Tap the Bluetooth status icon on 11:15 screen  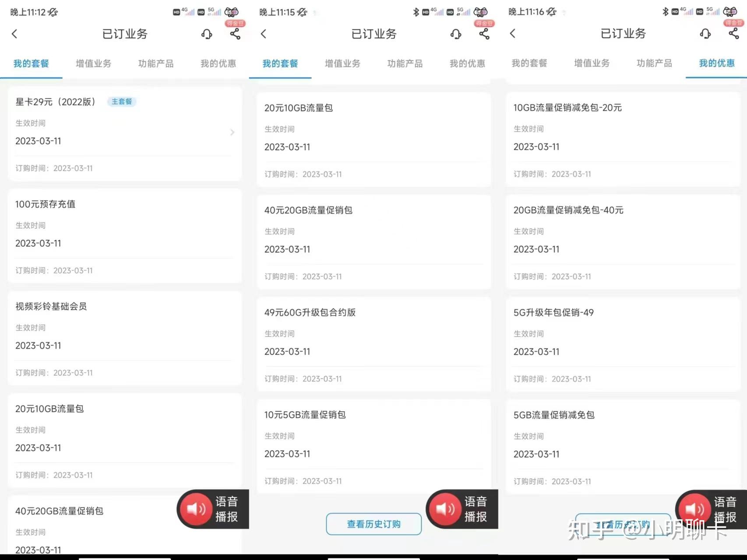(416, 12)
